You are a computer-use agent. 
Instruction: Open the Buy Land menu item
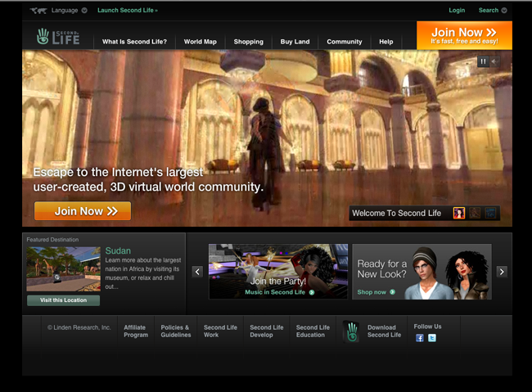pyautogui.click(x=295, y=42)
